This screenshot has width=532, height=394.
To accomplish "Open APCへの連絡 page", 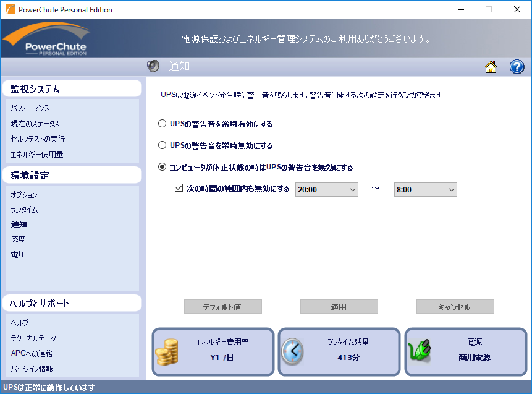I will [x=32, y=353].
